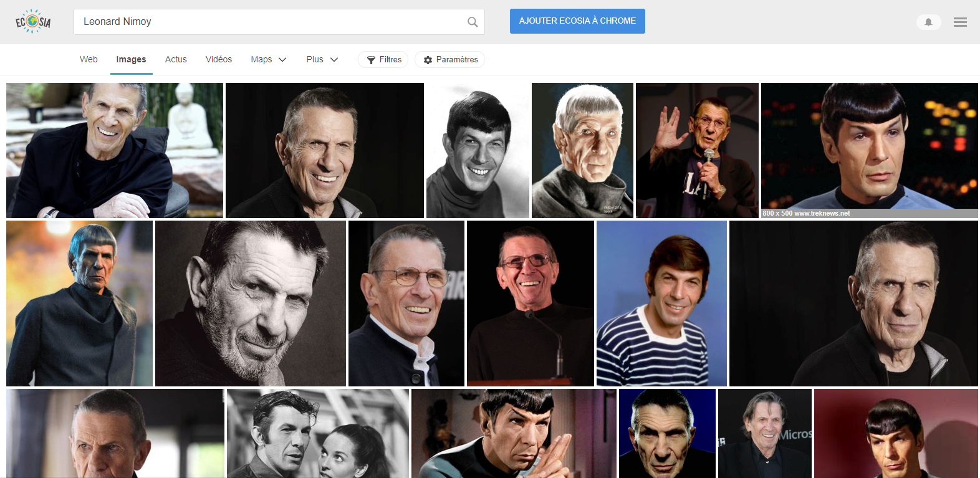The image size is (980, 478).
Task: Click Ajouter Ecosia à Chrome button
Action: click(577, 21)
